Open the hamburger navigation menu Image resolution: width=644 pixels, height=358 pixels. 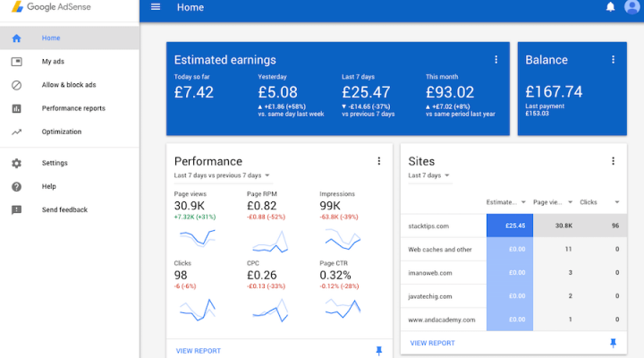point(156,7)
